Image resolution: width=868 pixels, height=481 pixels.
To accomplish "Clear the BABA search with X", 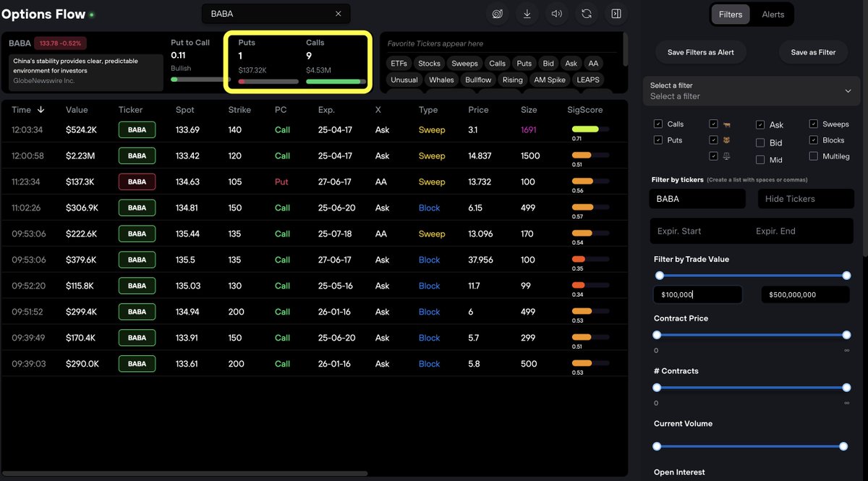I will pyautogui.click(x=339, y=14).
